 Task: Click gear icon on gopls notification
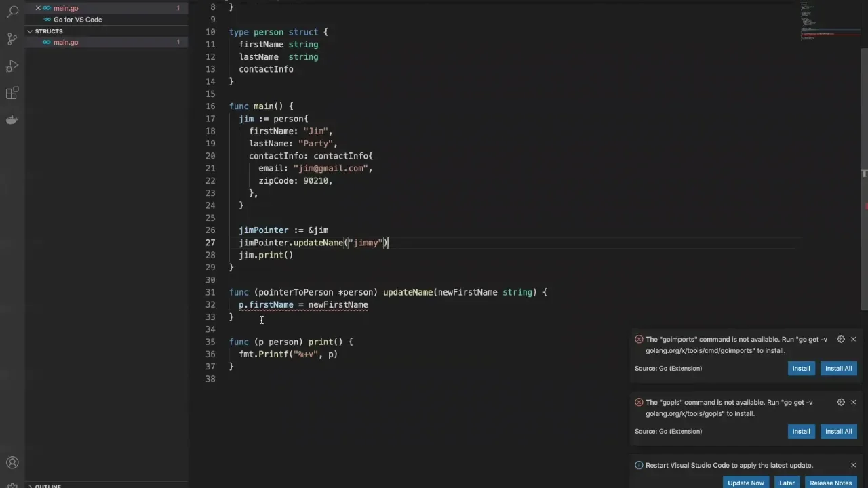pyautogui.click(x=841, y=402)
